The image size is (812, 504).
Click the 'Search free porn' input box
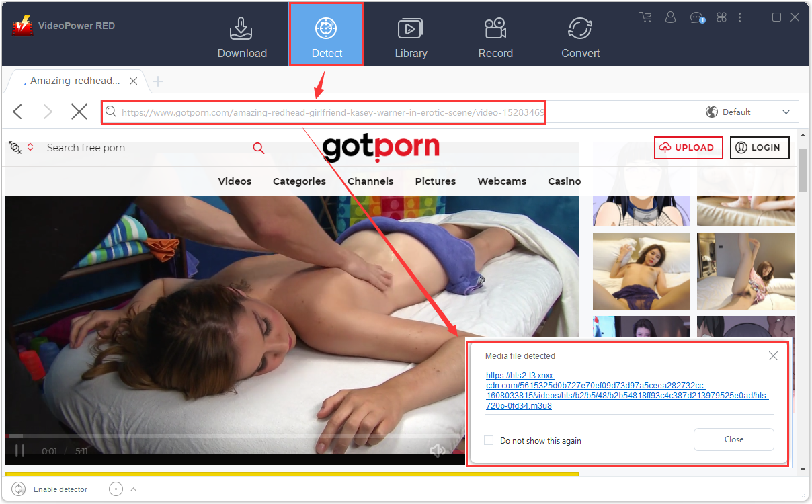145,148
